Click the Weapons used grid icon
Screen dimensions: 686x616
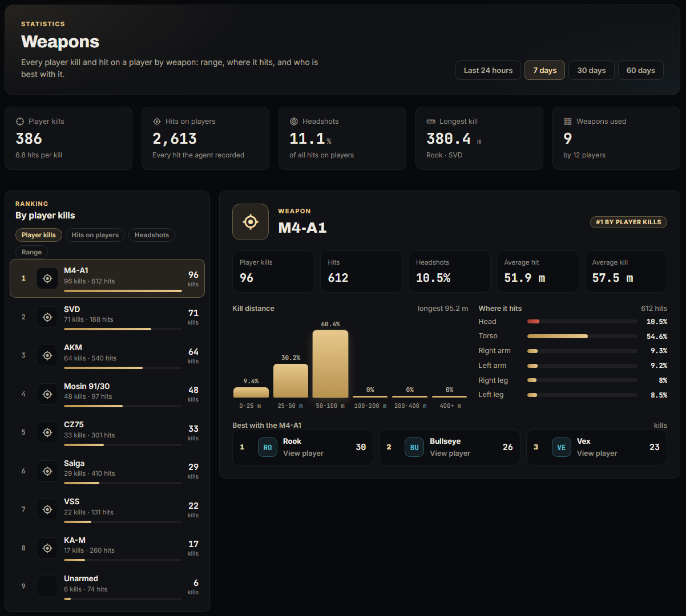[x=568, y=121]
